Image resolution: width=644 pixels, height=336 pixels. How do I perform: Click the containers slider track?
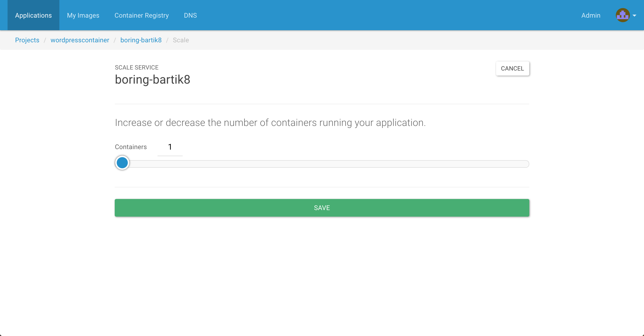pyautogui.click(x=322, y=164)
